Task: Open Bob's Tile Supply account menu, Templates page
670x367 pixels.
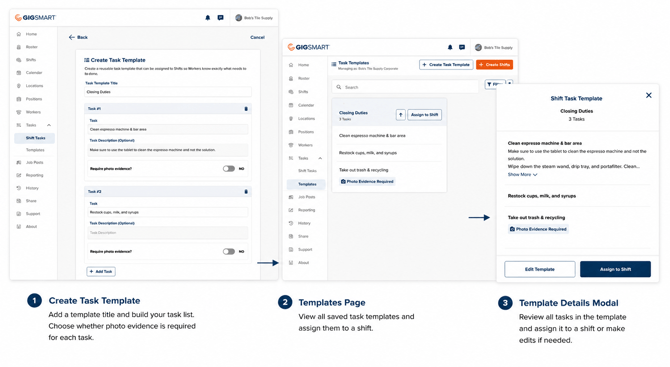Action: (x=494, y=47)
